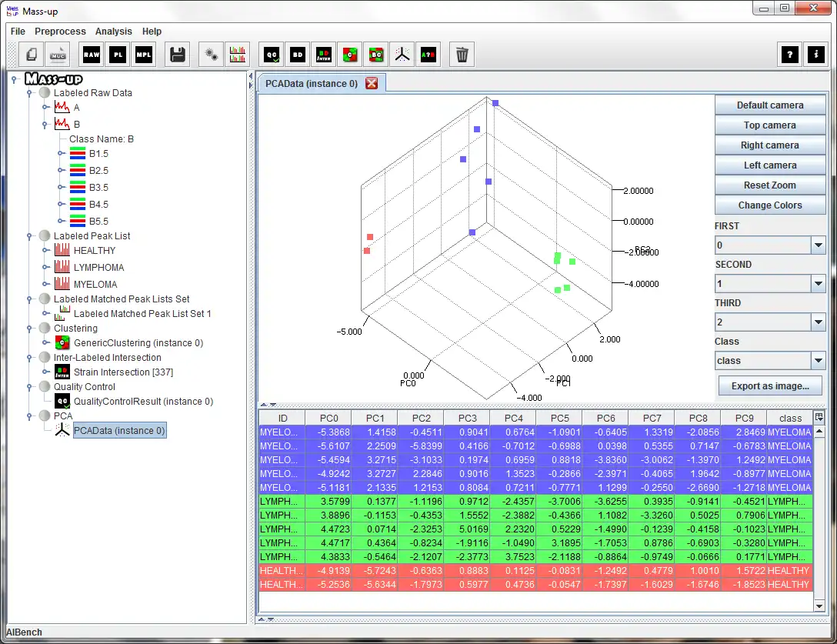This screenshot has height=644, width=837.
Task: Click Export as image... button
Action: (770, 385)
